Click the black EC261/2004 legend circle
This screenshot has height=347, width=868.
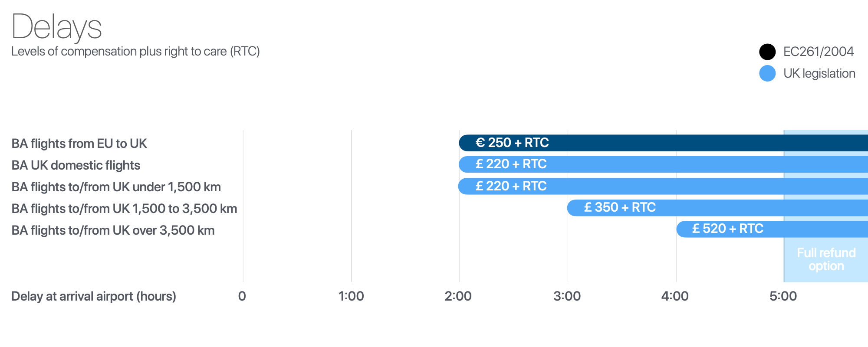[x=767, y=52]
